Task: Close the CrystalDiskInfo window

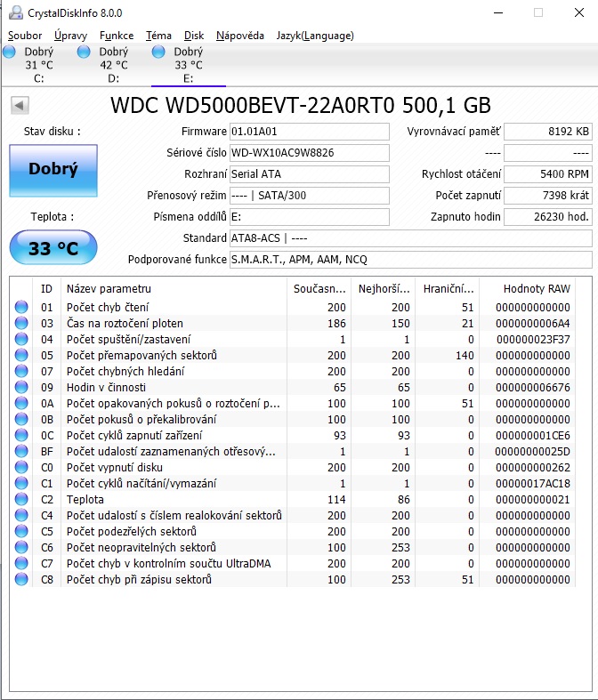Action: 578,13
